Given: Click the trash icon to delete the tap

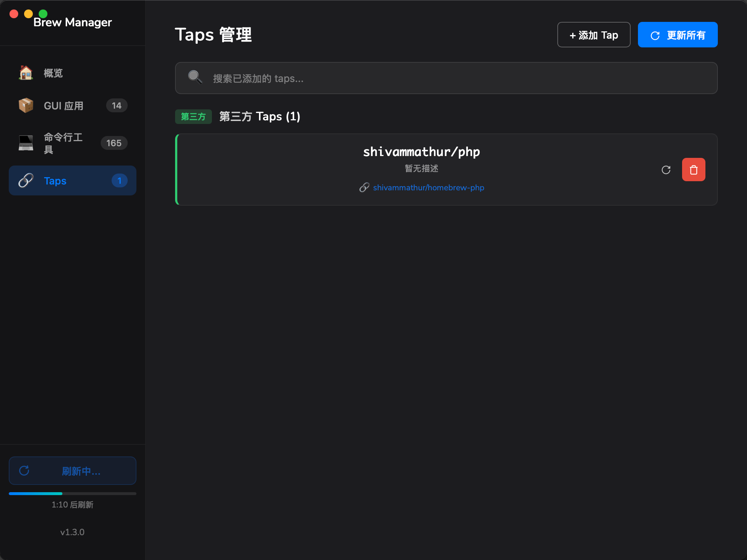Looking at the screenshot, I should pyautogui.click(x=693, y=170).
